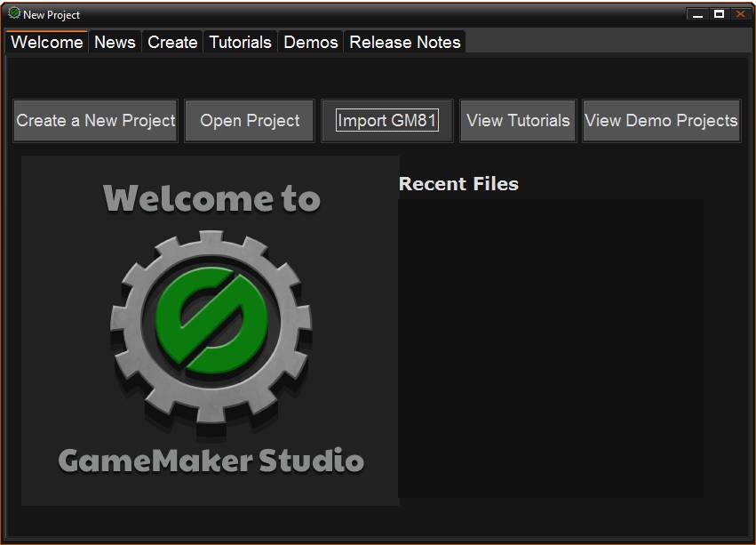This screenshot has width=756, height=545.
Task: Open View Demo Projects button
Action: point(662,121)
